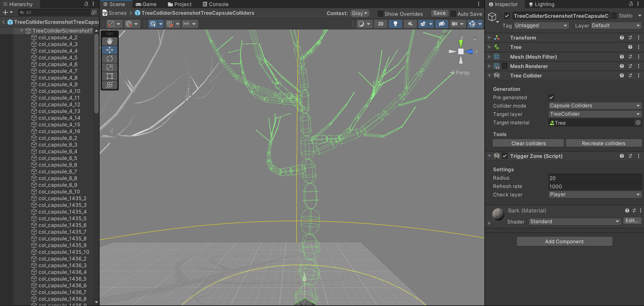The width and height of the screenshot is (644, 306).
Task: Click the Radius input field
Action: [595, 178]
